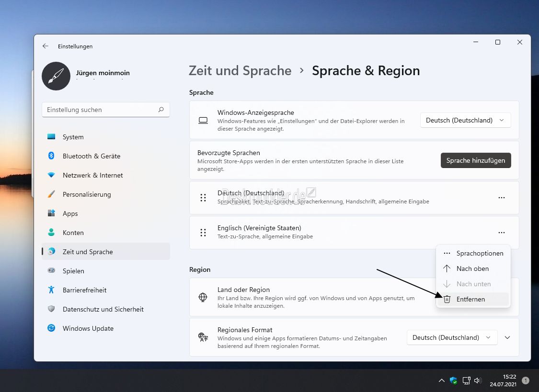Click the Barrierefreiheit accessibility icon
The width and height of the screenshot is (539, 392).
point(51,290)
